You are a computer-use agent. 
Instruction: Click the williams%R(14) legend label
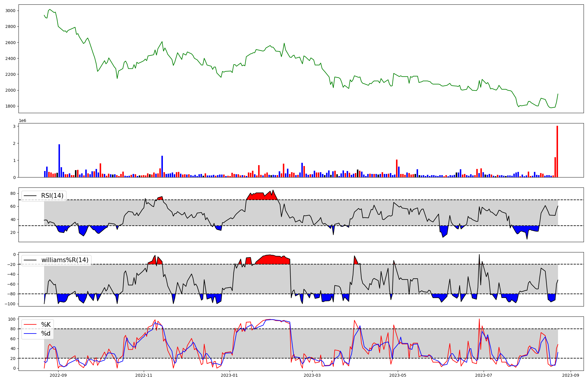point(65,260)
